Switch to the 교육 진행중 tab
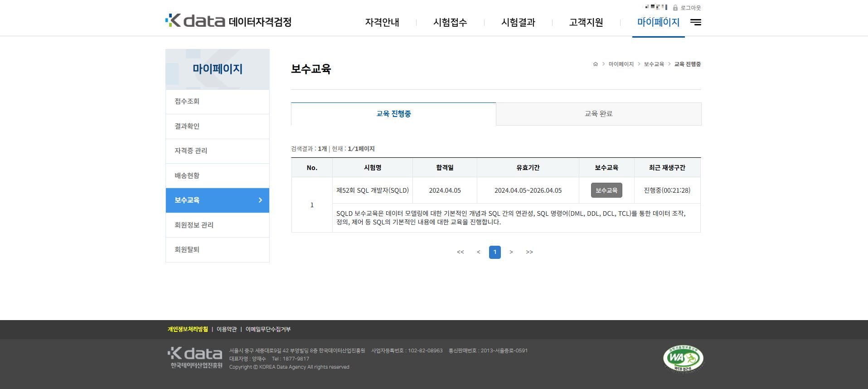 (x=393, y=114)
